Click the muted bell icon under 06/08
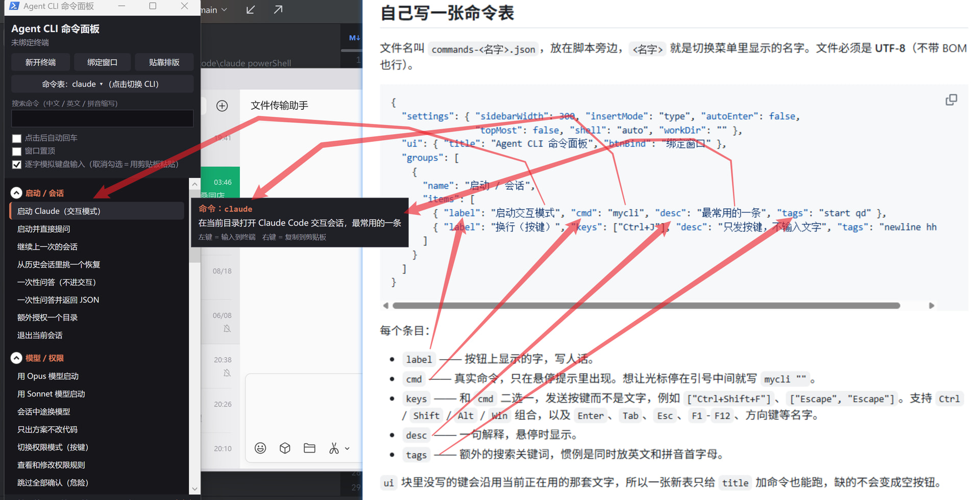980x500 pixels. pos(227,329)
